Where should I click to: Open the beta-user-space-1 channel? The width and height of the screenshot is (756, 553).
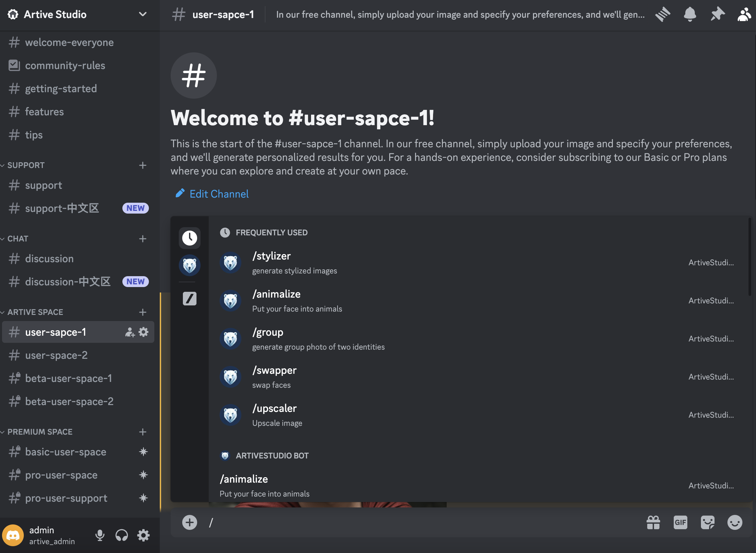coord(78,379)
